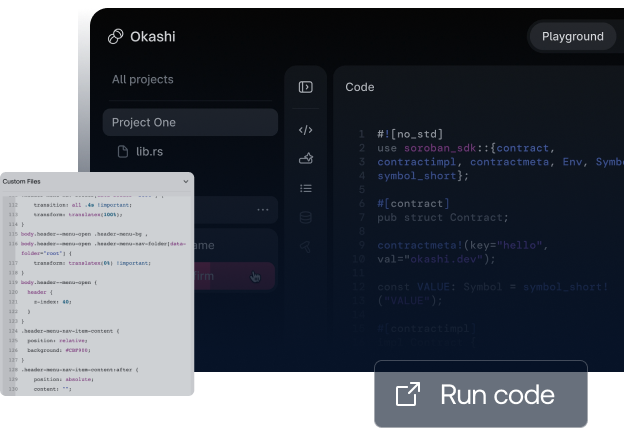Click the Okashi brand name

(153, 37)
